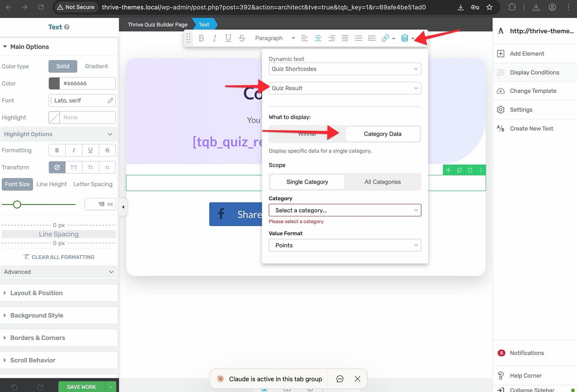The image size is (577, 392).
Task: Click CLEAR ALL FORMATTING
Action: pyautogui.click(x=59, y=257)
